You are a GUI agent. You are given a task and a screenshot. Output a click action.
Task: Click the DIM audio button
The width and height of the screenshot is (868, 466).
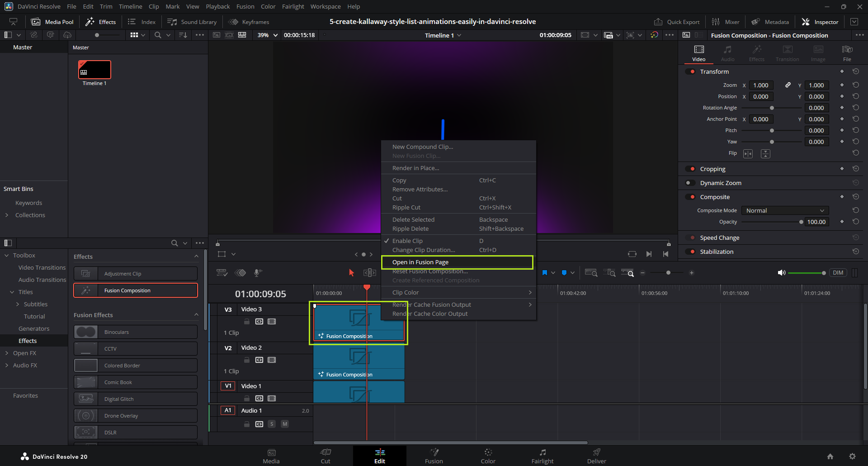(838, 273)
